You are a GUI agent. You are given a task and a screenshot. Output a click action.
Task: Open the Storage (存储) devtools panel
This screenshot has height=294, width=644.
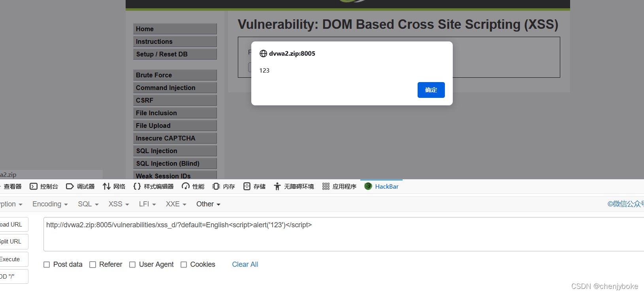[x=254, y=186]
